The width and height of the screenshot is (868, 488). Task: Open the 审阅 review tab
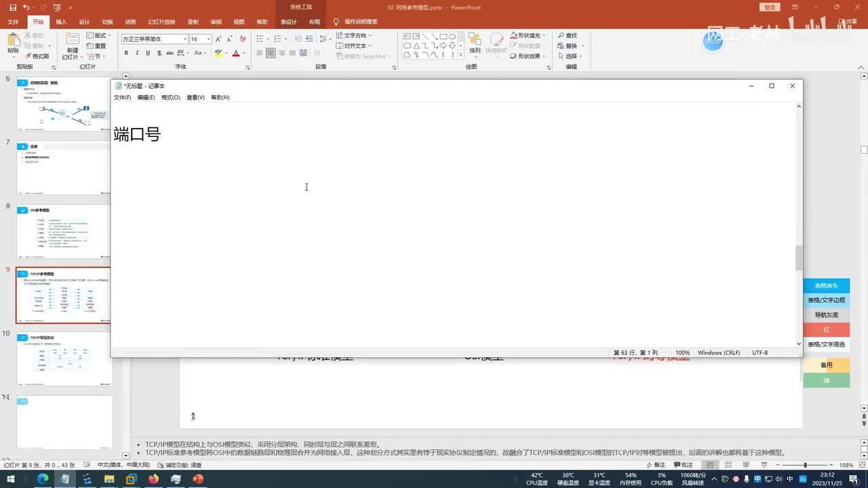(x=216, y=22)
